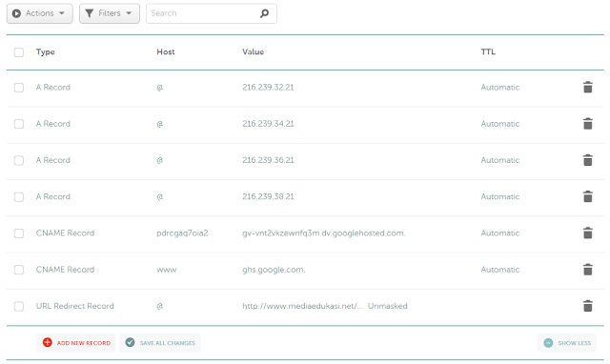Click A Record label in 216.239.36.21 row
This screenshot has width=610, height=364.
pos(53,160)
